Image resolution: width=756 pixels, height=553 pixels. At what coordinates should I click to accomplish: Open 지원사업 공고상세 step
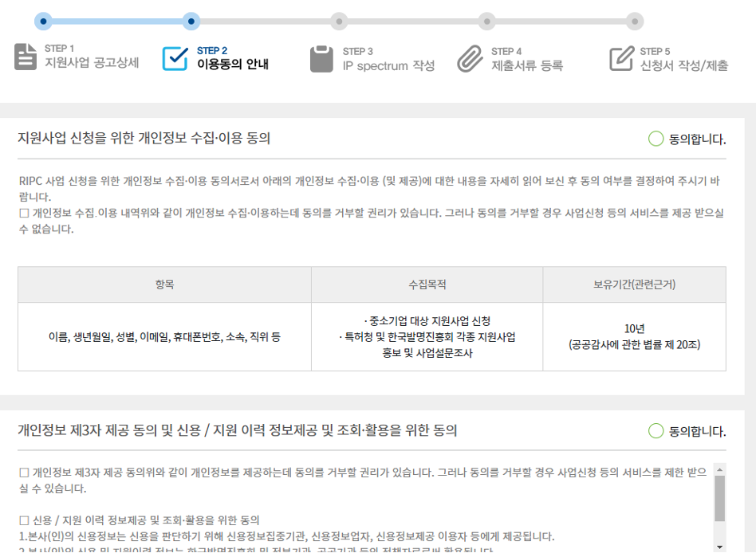92,65
